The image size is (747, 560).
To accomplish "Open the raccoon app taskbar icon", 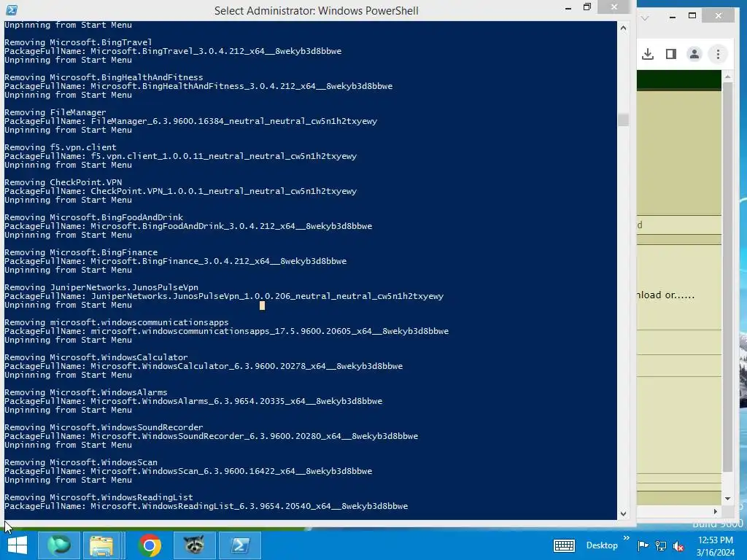I will (x=194, y=545).
